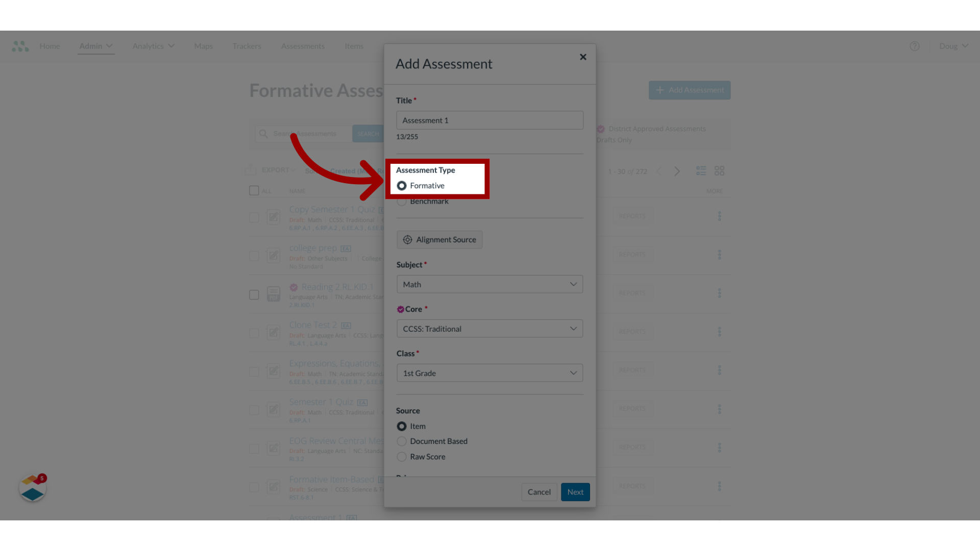Screen dimensions: 980x551
Task: Click the Cancel button to dismiss
Action: point(539,492)
